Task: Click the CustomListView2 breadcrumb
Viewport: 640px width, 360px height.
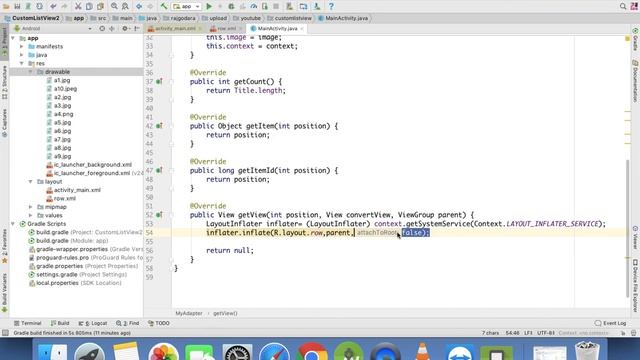Action: click(x=32, y=18)
